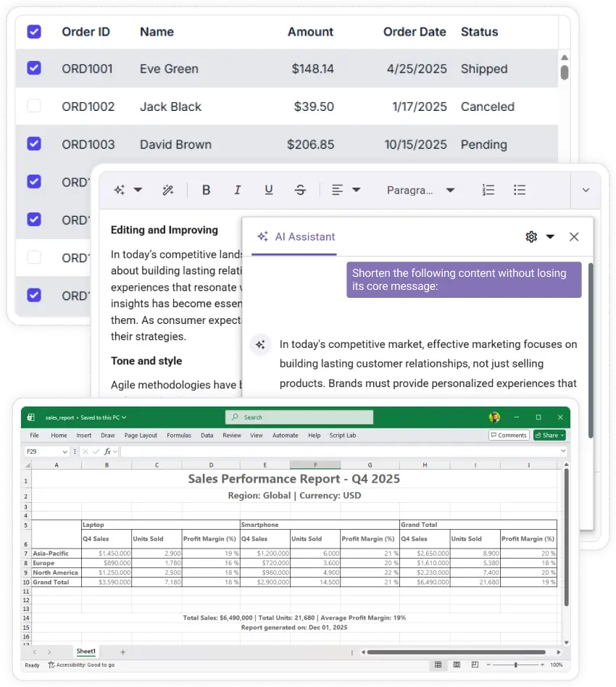Viewport: 616px width, 687px height.
Task: Open the Paragraph format dropdown
Action: click(420, 190)
